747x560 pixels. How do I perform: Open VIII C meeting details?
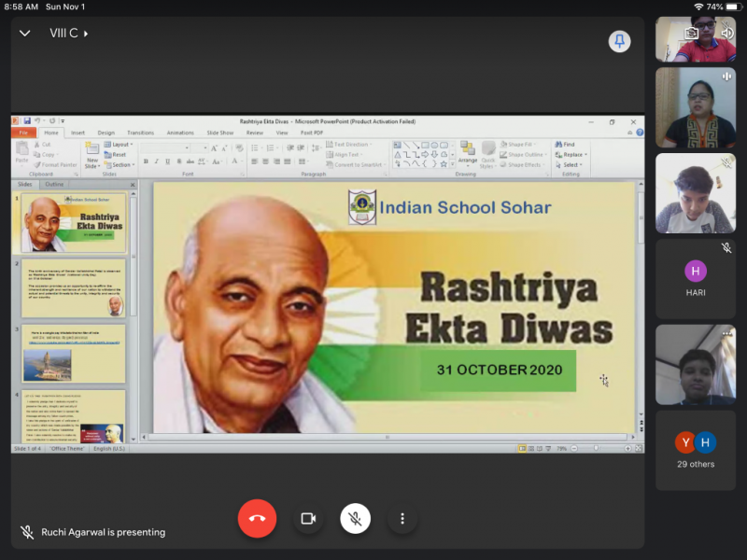click(67, 34)
